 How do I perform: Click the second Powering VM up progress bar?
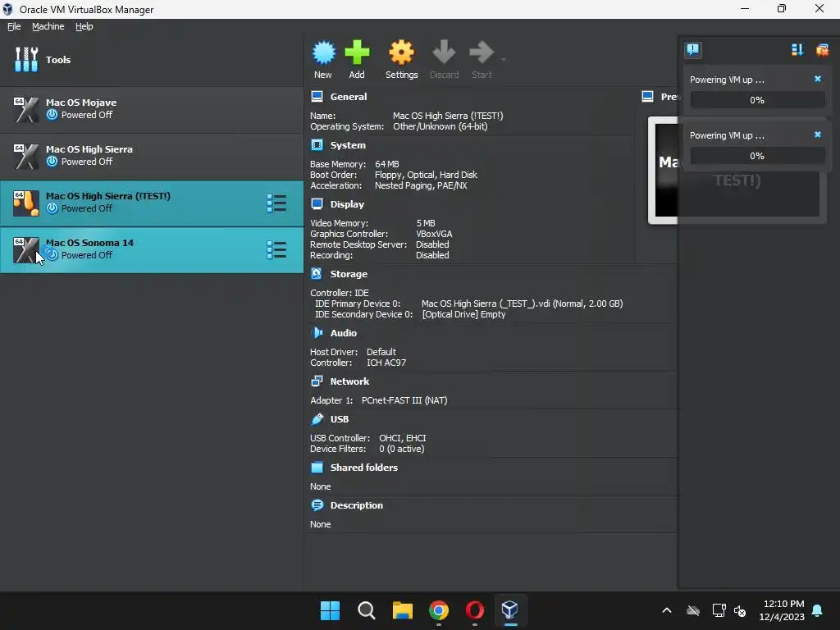(757, 156)
